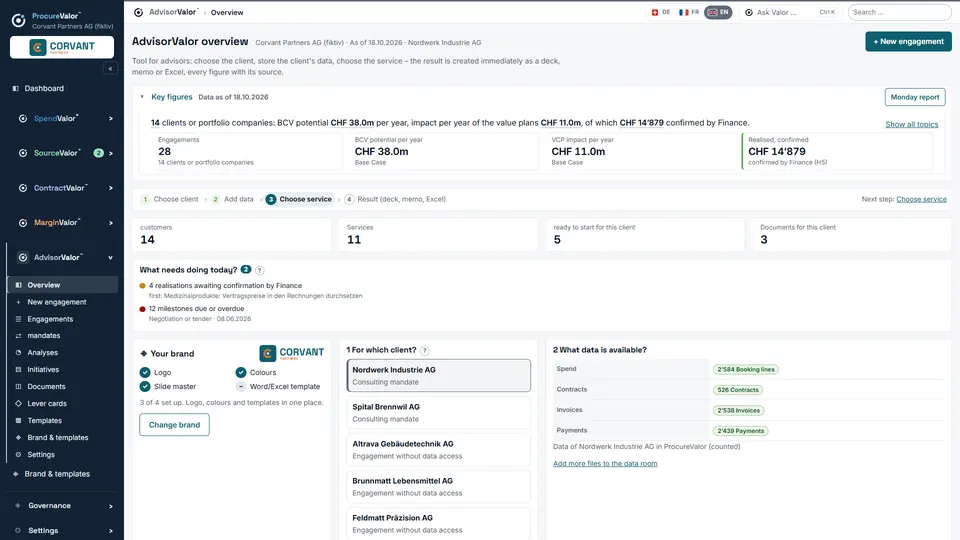The height and width of the screenshot is (540, 960).
Task: Switch language to DE
Action: coord(661,12)
